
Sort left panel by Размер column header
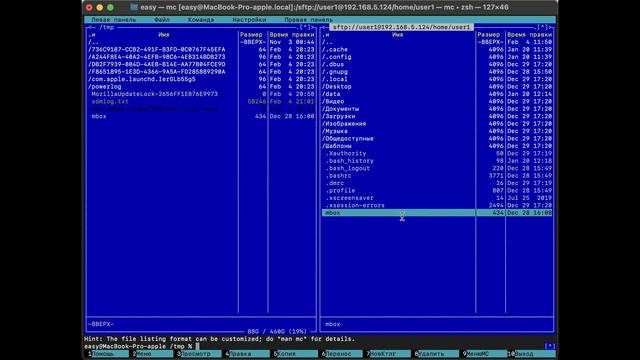251,35
